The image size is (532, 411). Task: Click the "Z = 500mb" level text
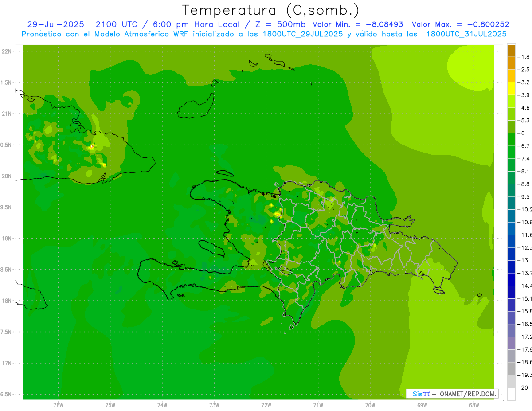pos(278,24)
